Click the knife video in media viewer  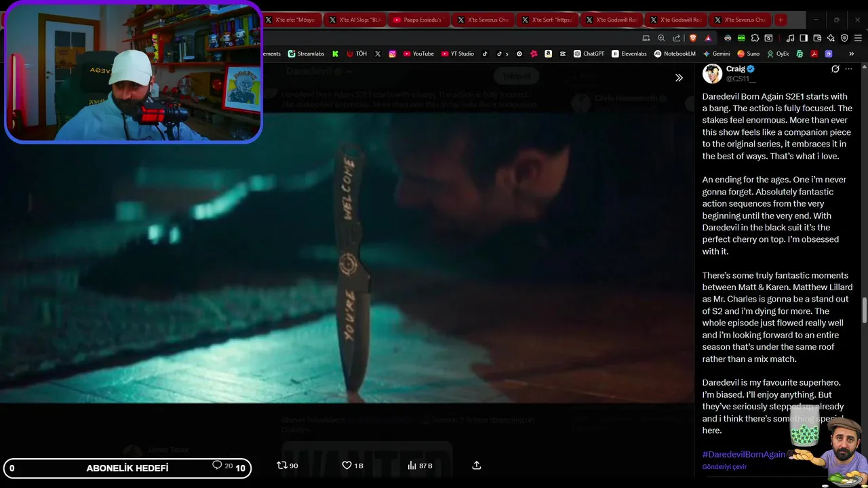click(347, 258)
